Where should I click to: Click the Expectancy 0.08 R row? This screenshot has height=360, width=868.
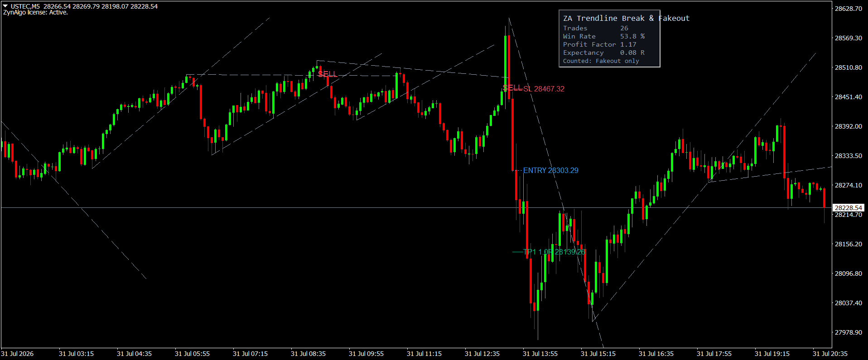tap(604, 53)
